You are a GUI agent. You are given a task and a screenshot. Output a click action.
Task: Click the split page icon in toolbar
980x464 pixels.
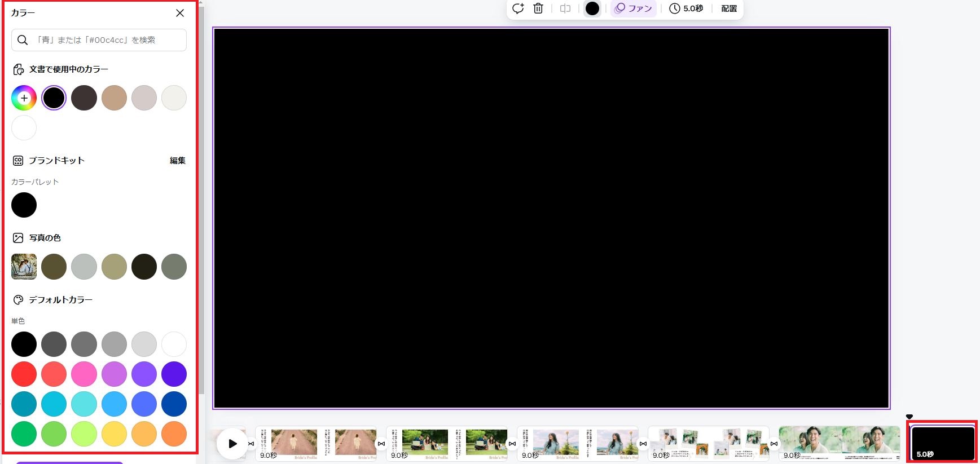pyautogui.click(x=565, y=8)
